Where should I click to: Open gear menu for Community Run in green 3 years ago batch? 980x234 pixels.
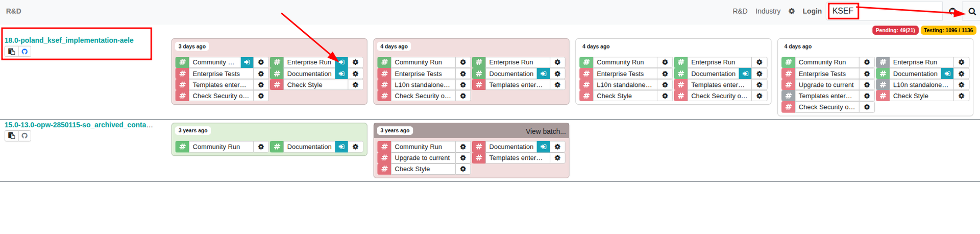[x=261, y=147]
